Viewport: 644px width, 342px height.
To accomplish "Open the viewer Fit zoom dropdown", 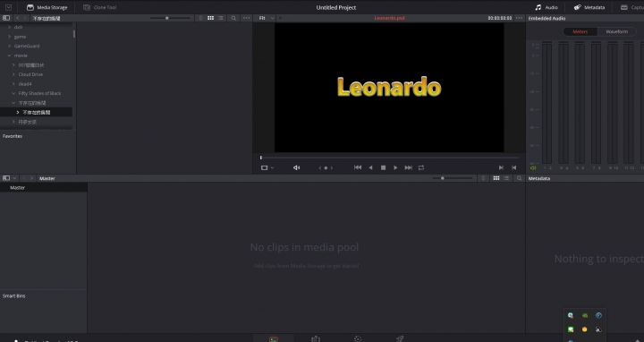I will click(x=267, y=18).
